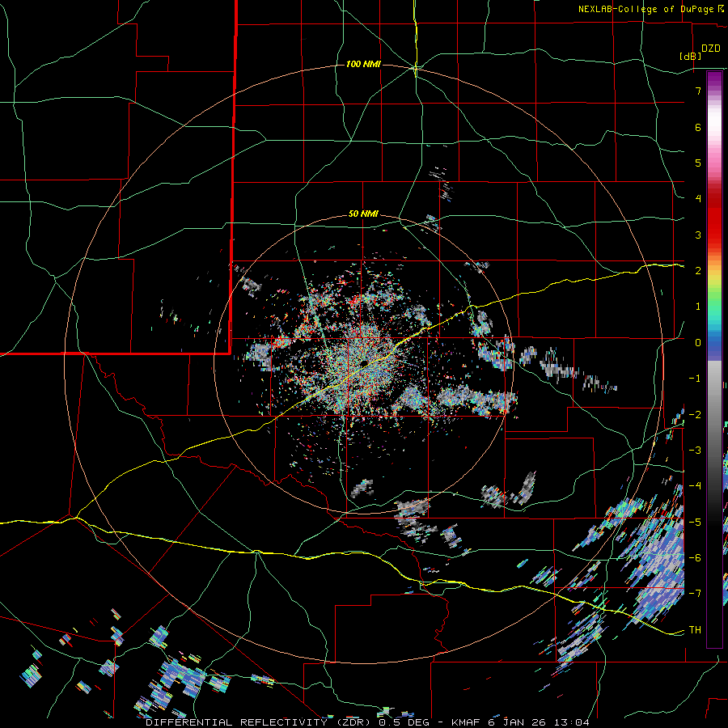
Task: Click the color bar at the 7 dB purple level
Action: pyautogui.click(x=714, y=91)
